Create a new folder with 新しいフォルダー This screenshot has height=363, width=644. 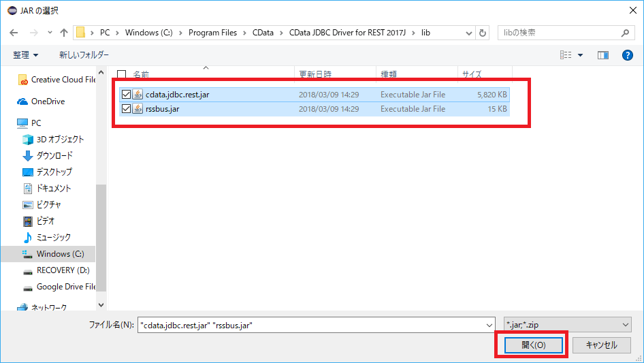coord(84,54)
